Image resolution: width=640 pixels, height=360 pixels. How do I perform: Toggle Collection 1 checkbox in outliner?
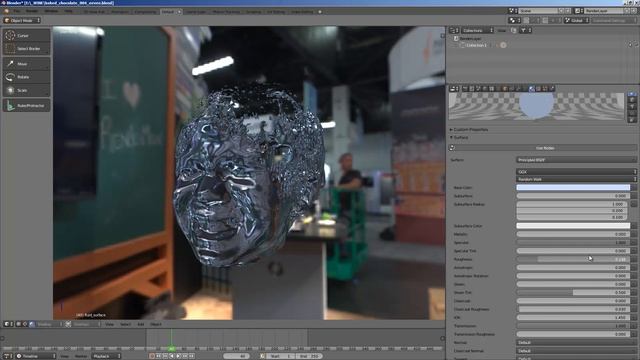click(462, 45)
